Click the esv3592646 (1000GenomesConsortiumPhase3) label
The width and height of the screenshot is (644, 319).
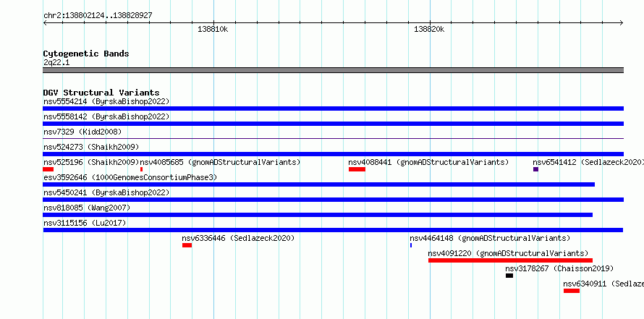pos(130,177)
